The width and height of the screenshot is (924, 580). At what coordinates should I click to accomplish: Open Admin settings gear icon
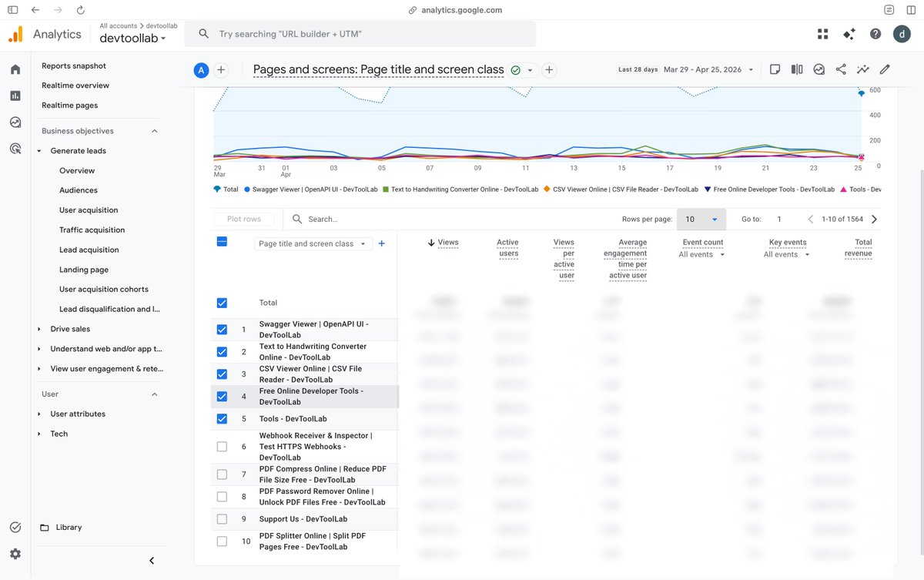(x=15, y=554)
